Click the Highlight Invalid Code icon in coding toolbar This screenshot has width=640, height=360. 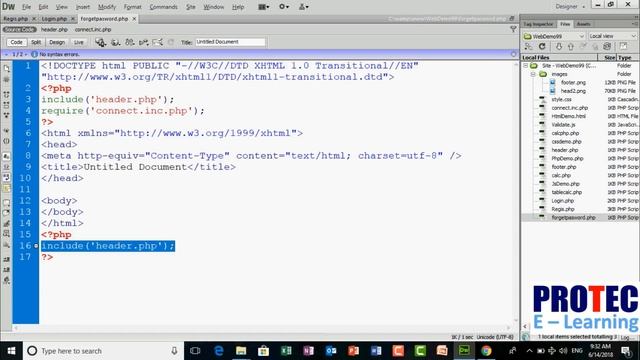click(7, 167)
